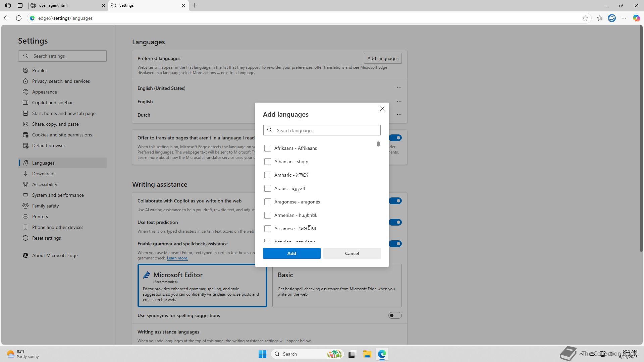Click the language list scrollbar thumb
Image resolution: width=644 pixels, height=362 pixels.
pyautogui.click(x=378, y=144)
